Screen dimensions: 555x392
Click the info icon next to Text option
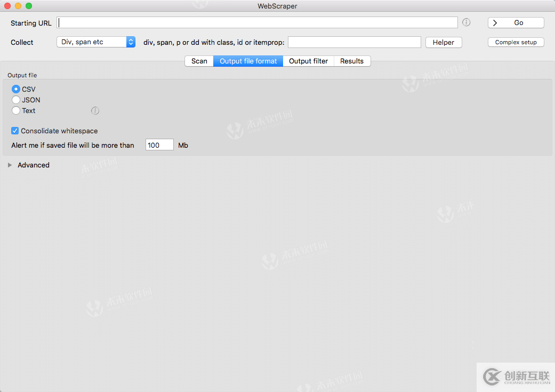point(95,111)
